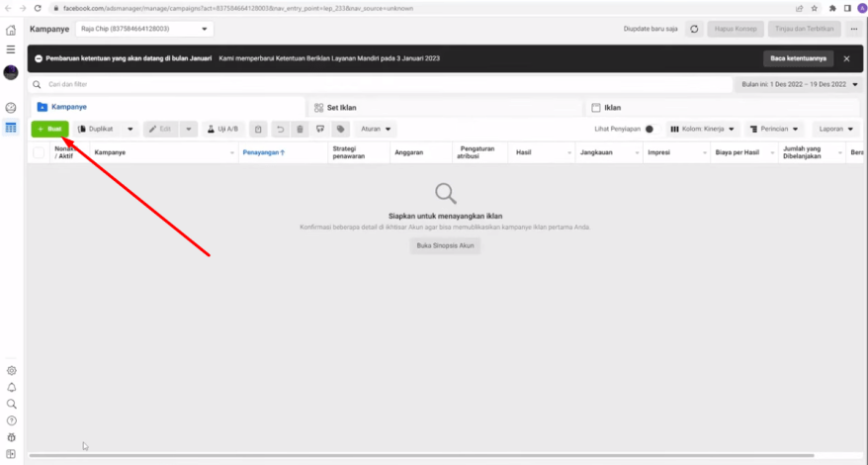
Task: Open the Facebook home icon in sidebar
Action: 11,30
